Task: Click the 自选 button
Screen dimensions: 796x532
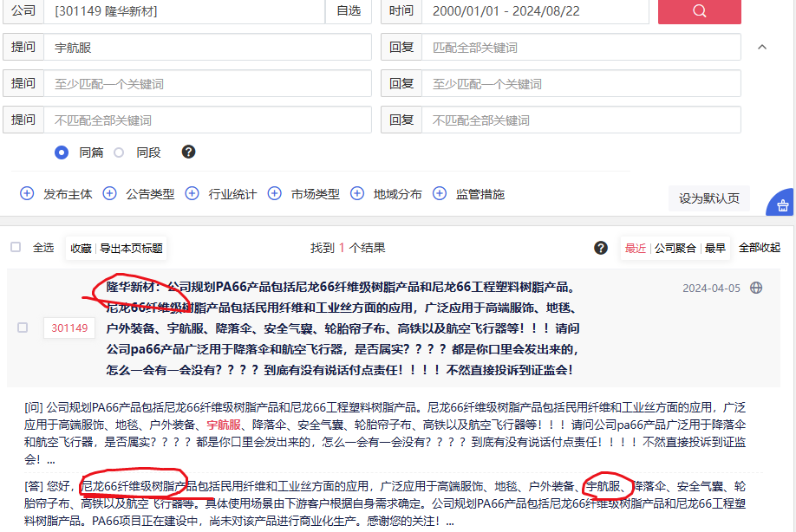Action: pos(349,11)
